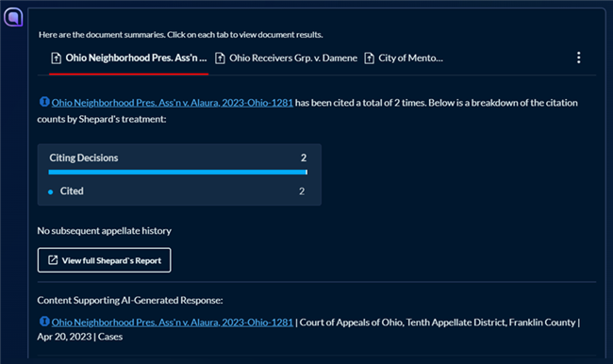Click the AI assistant chat bubble icon

(x=13, y=17)
